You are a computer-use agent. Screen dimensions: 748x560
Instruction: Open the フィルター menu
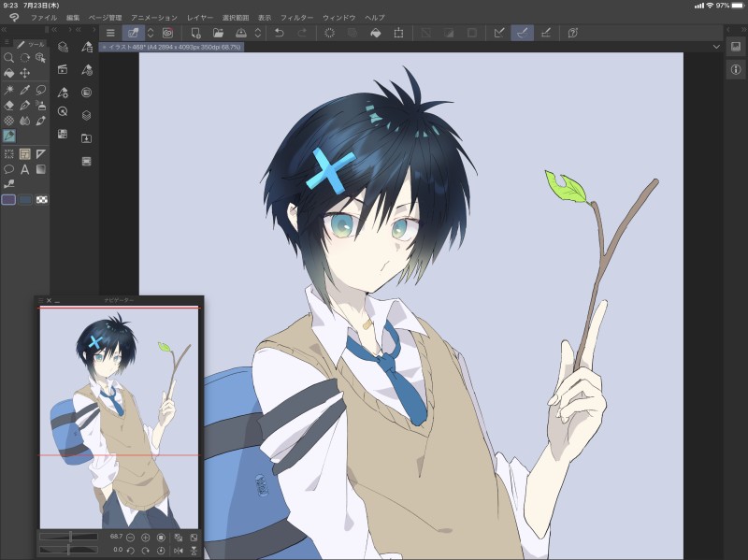click(x=296, y=18)
